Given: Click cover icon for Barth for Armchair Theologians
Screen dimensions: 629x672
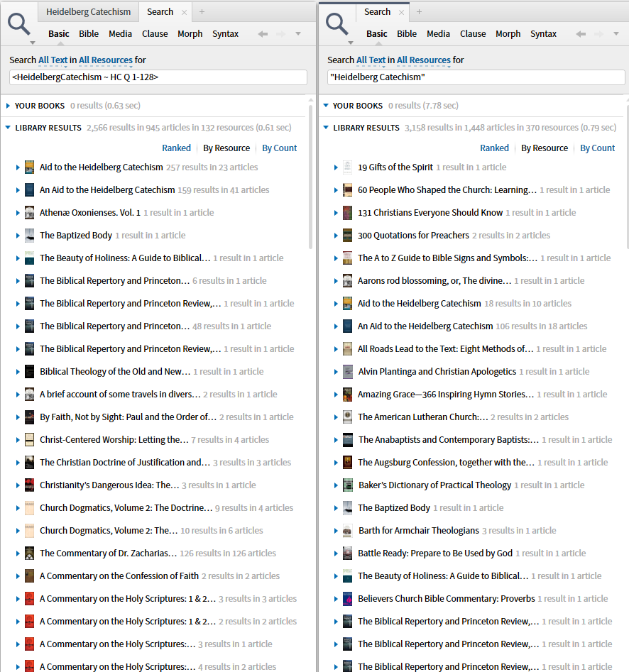Looking at the screenshot, I should 347,531.
